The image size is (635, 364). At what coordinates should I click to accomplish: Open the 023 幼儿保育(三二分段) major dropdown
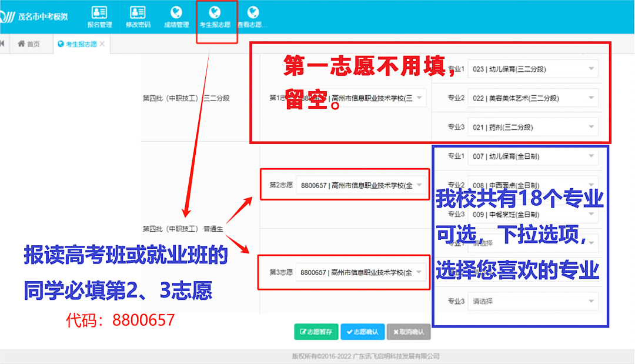coord(532,69)
